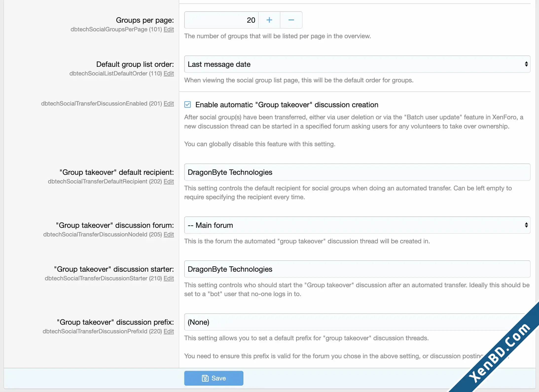Viewport: 539px width, 392px height.
Task: Edit the dbtechSocialTransferDiscussionStarter option
Action: (169, 278)
